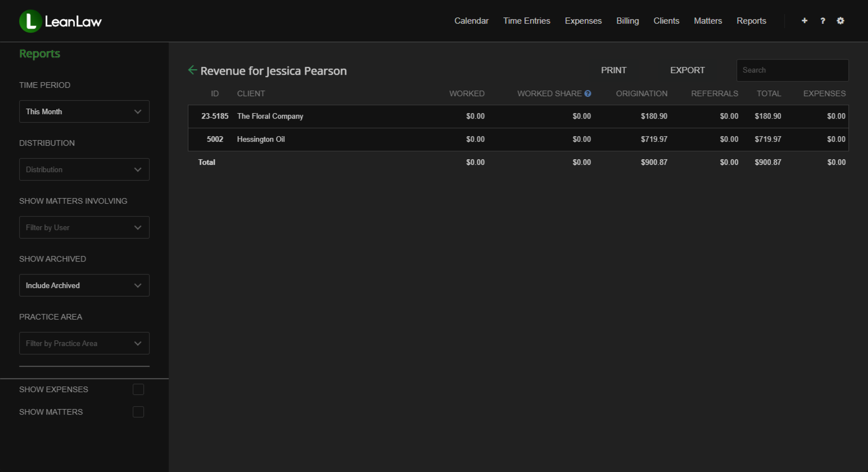Select the Hessington Oil client row
Image resolution: width=868 pixels, height=472 pixels.
518,140
